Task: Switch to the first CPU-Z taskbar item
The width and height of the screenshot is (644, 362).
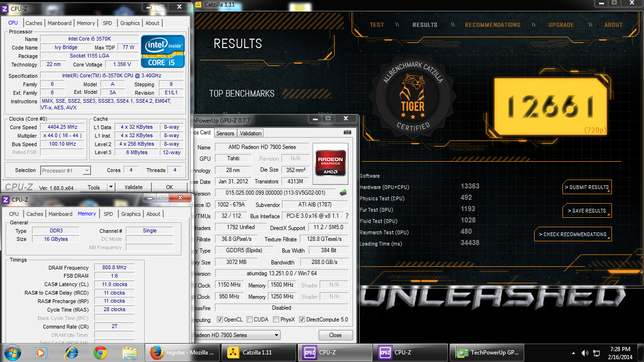Action: [x=335, y=353]
